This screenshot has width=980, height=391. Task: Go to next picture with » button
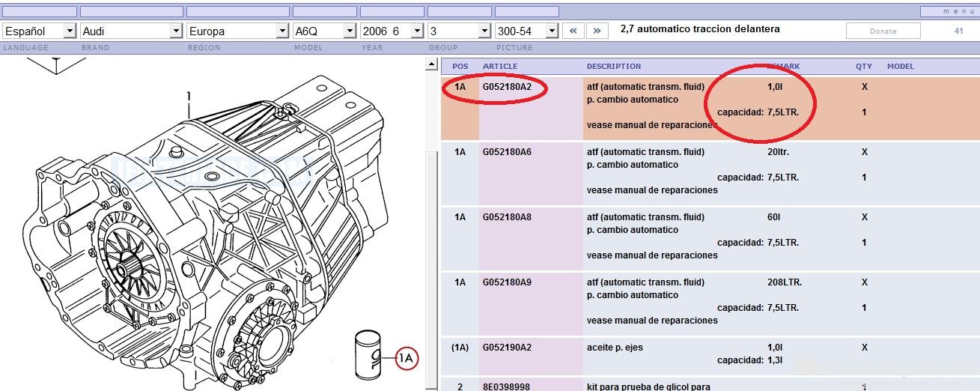[x=597, y=31]
